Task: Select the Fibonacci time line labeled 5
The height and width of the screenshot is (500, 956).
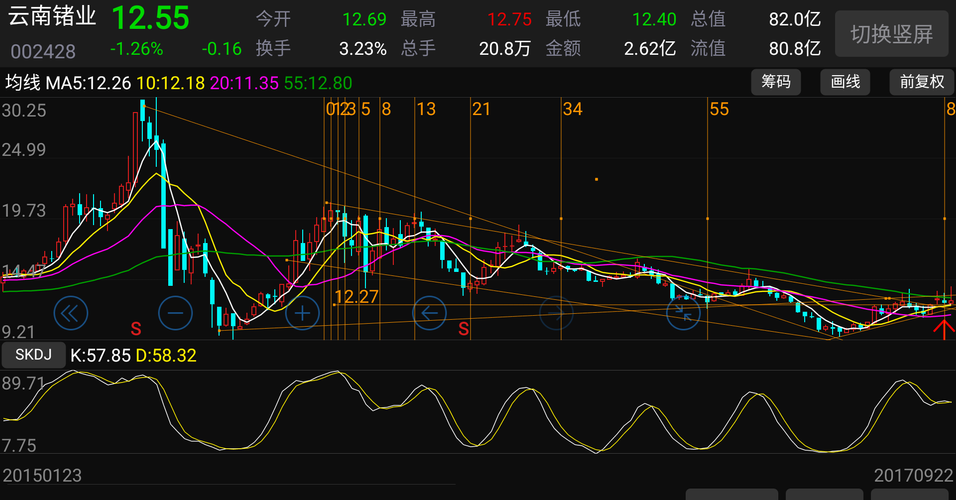Action: 366,110
